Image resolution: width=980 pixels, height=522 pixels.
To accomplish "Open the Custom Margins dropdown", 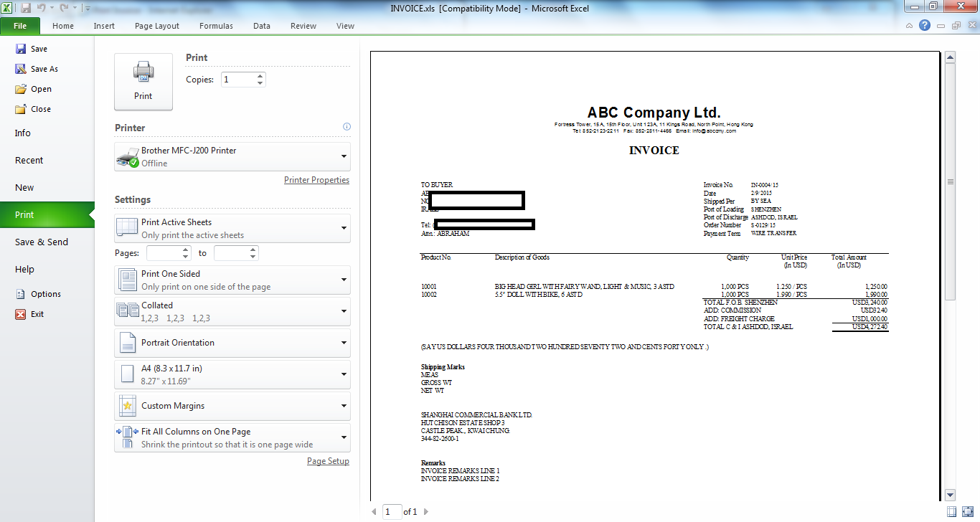I will click(x=232, y=406).
